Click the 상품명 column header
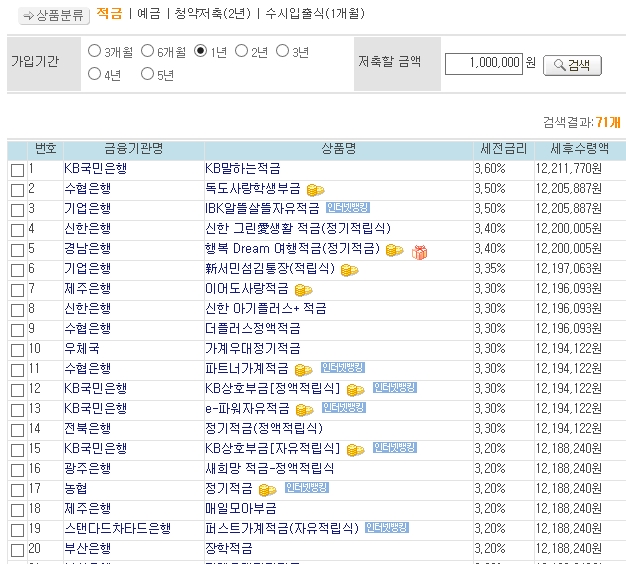 [339, 149]
